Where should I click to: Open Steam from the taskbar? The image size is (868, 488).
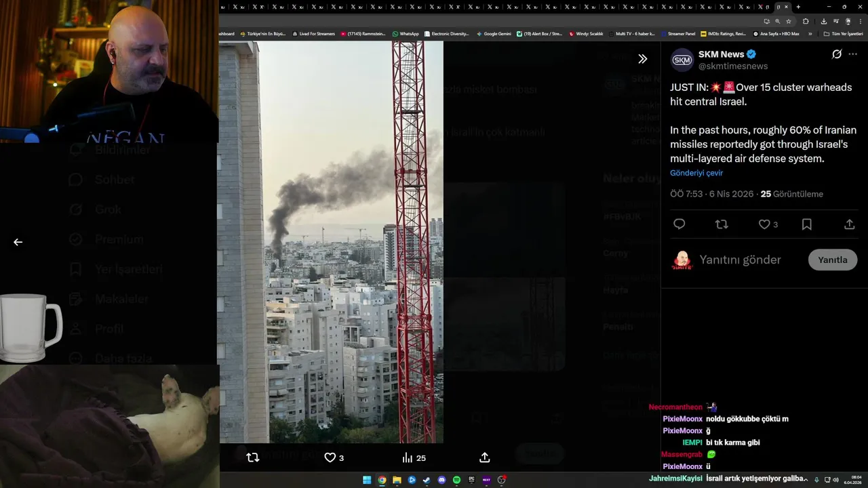pos(427,480)
